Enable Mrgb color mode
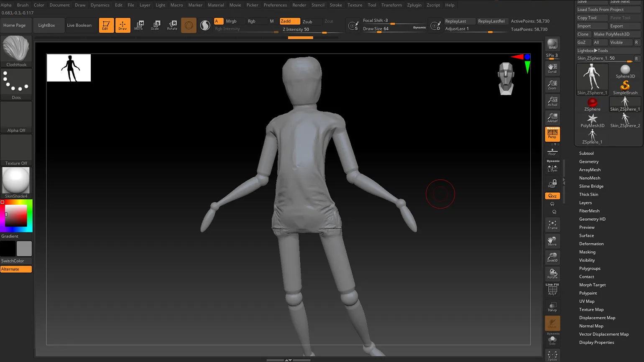Viewport: 644px width, 362px height. [231, 21]
